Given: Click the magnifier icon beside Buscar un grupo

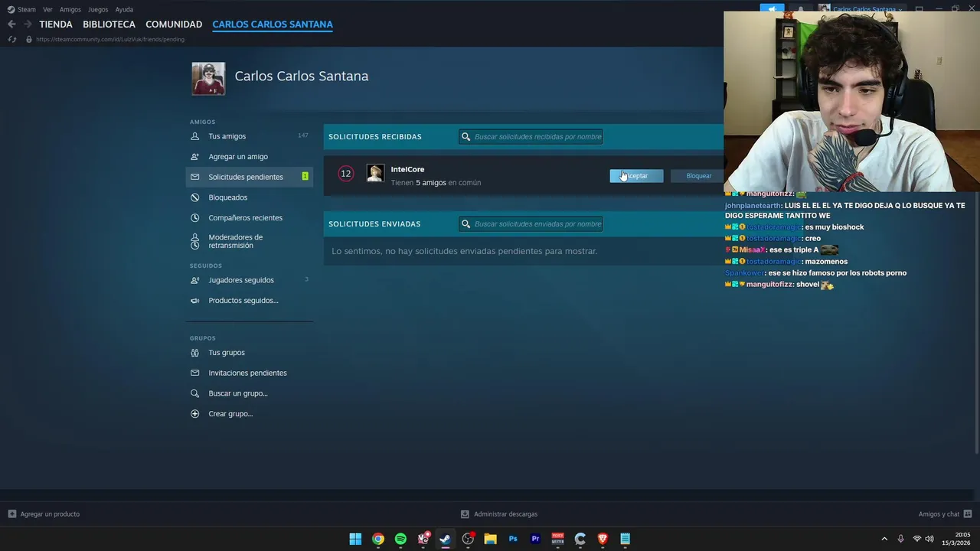Looking at the screenshot, I should tap(194, 393).
